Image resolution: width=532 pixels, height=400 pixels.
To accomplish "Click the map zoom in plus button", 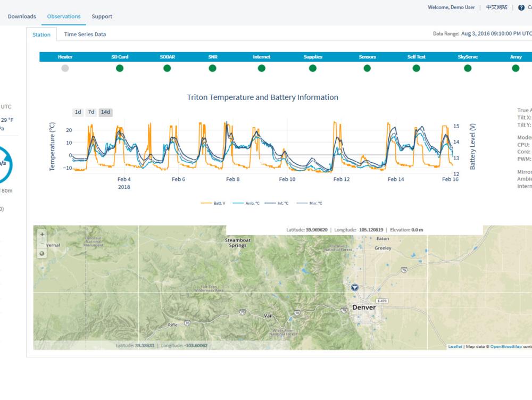I will tap(43, 235).
